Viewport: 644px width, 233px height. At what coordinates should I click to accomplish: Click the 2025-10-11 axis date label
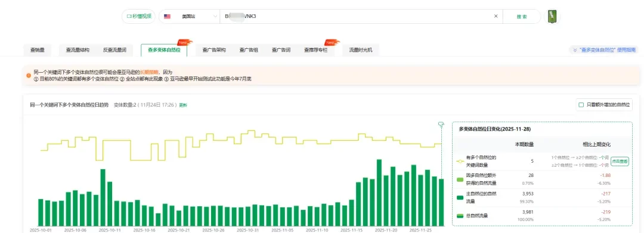(x=110, y=230)
